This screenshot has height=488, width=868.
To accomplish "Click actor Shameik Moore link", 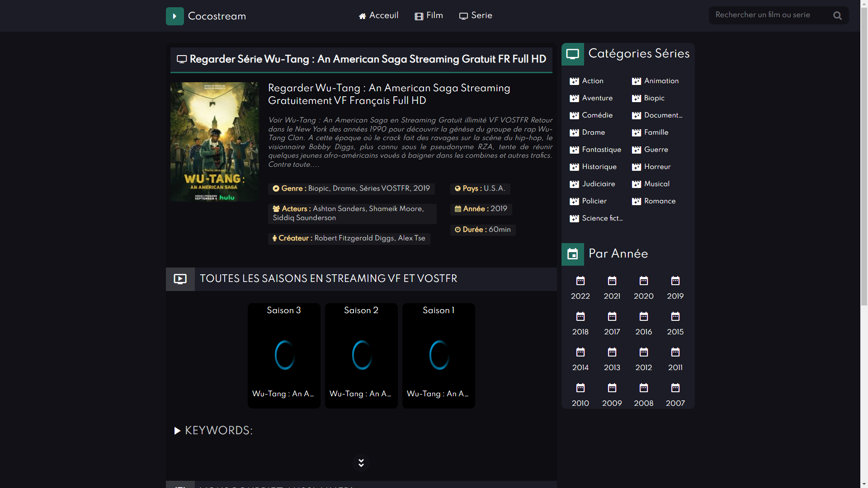I will [396, 209].
